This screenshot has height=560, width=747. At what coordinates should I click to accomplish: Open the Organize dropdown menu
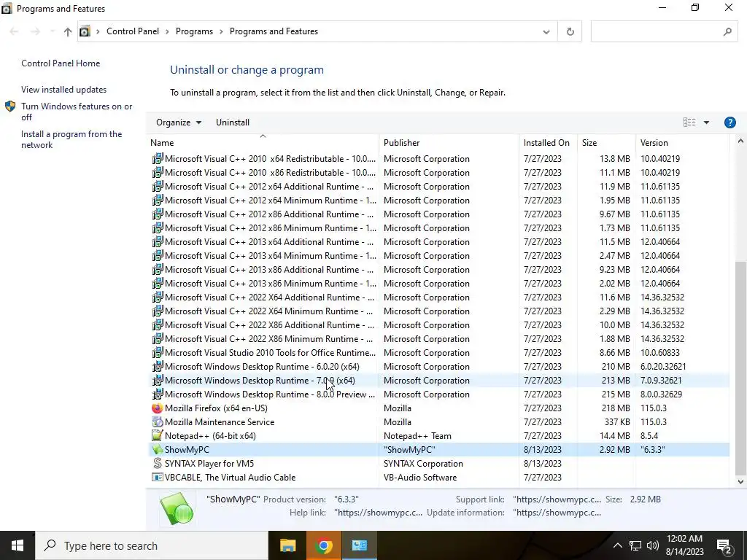coord(179,122)
